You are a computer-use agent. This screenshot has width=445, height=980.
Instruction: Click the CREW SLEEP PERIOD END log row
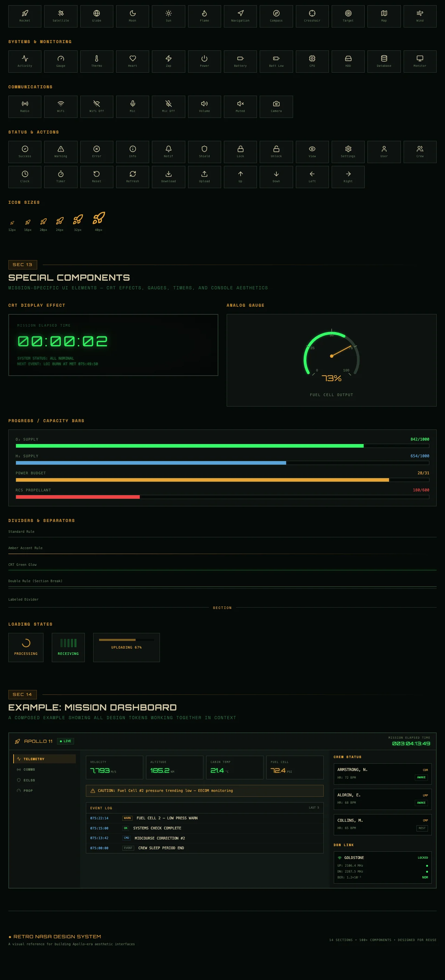coord(205,848)
